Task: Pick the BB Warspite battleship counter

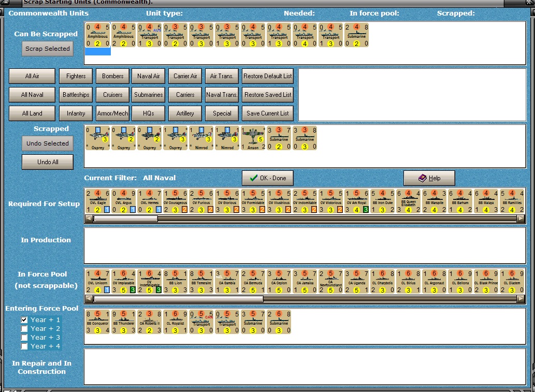Action: coord(435,201)
